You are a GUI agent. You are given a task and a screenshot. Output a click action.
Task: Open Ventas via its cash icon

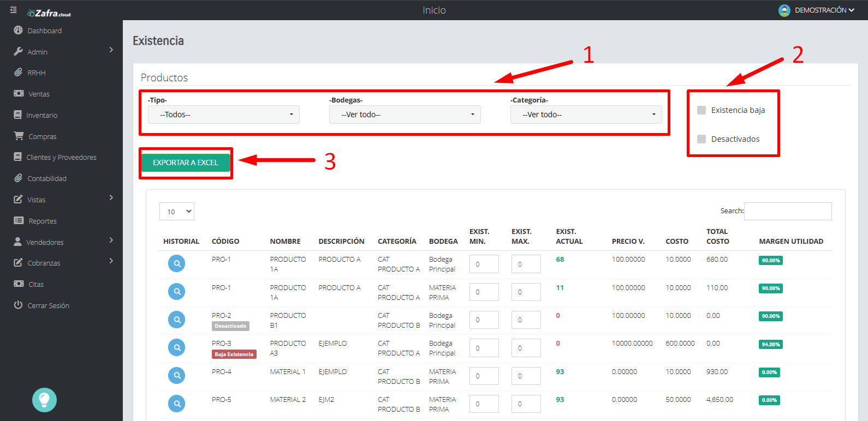click(19, 94)
